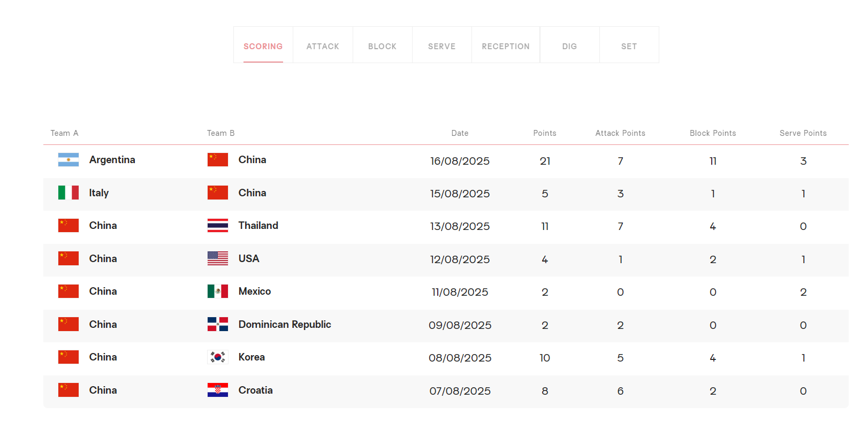
Task: Show the Reception tab
Action: tap(505, 46)
